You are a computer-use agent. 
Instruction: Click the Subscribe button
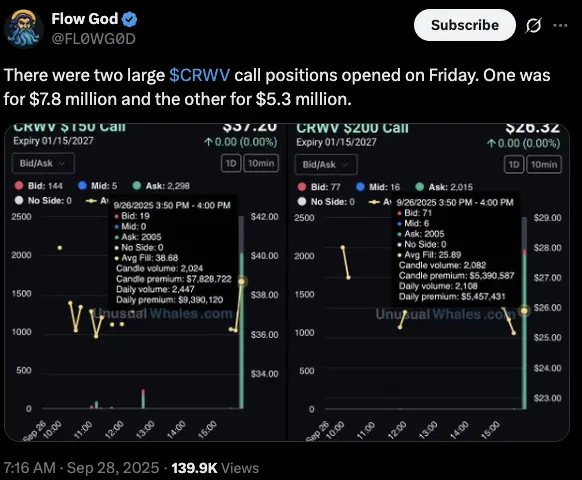click(465, 25)
